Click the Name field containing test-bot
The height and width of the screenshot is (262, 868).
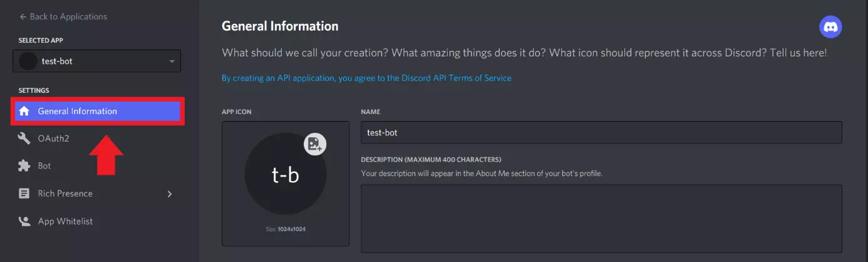601,133
